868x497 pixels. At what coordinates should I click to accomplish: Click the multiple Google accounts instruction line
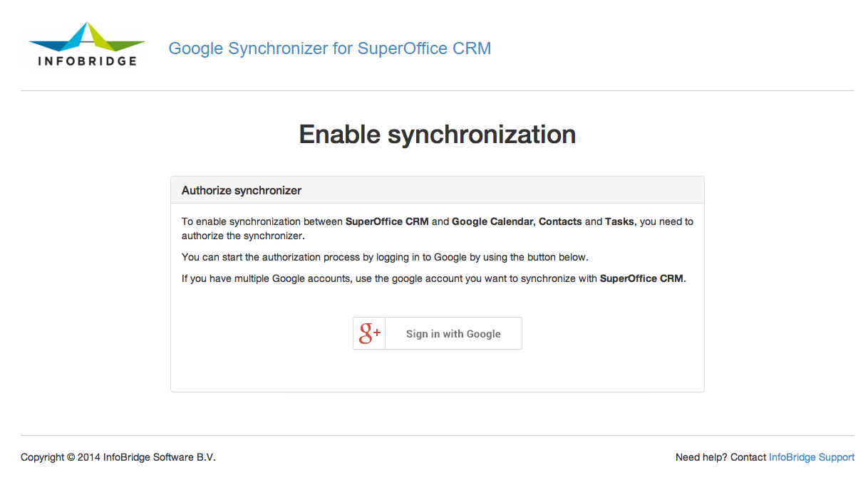434,278
